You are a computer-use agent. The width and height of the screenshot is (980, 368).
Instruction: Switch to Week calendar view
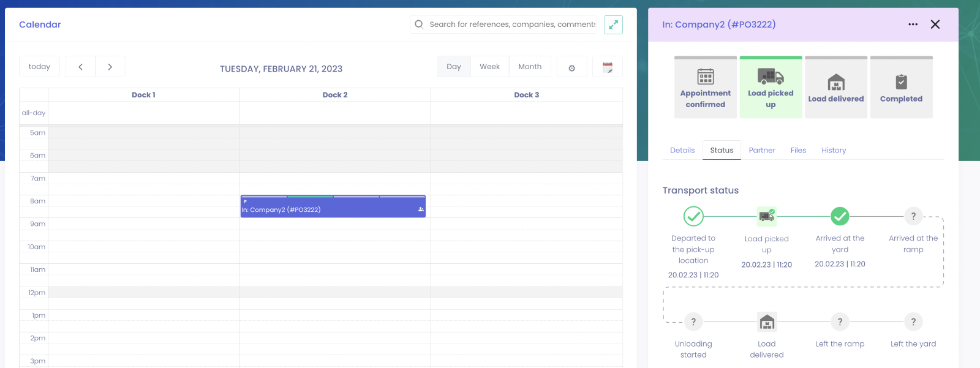click(x=489, y=67)
